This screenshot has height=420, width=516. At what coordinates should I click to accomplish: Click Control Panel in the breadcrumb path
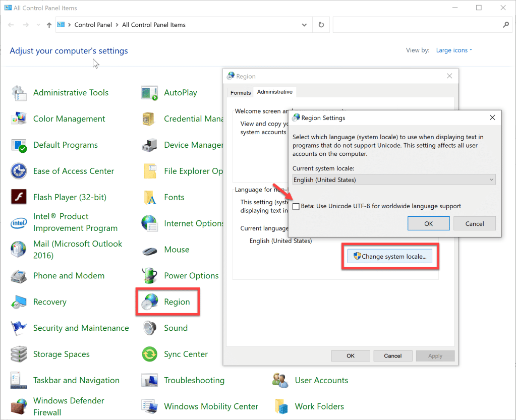pos(93,25)
